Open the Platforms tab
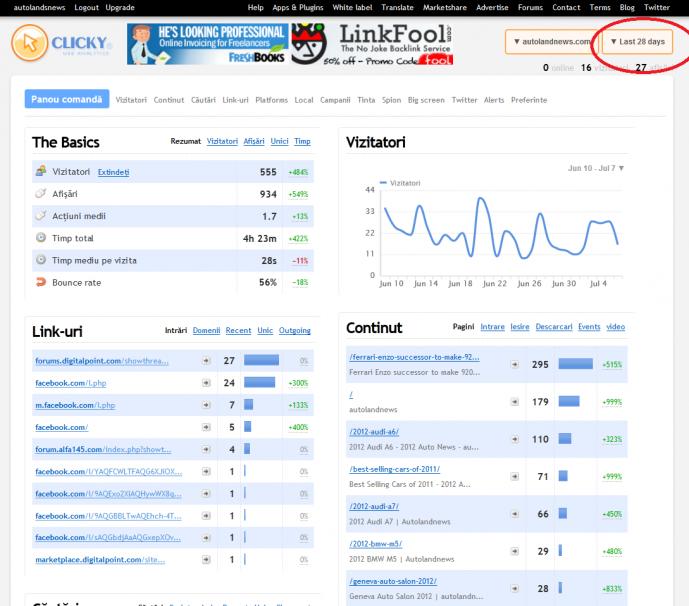Viewport: 689px width, 606px height. click(271, 100)
